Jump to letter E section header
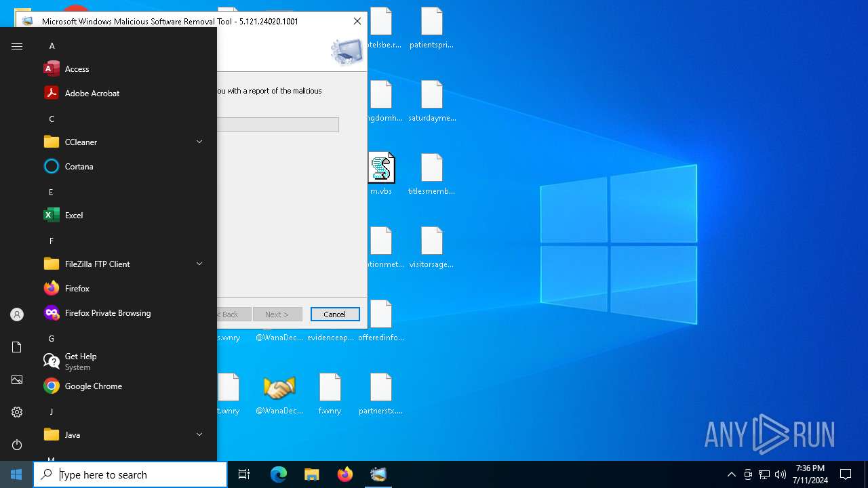The width and height of the screenshot is (868, 488). click(51, 192)
